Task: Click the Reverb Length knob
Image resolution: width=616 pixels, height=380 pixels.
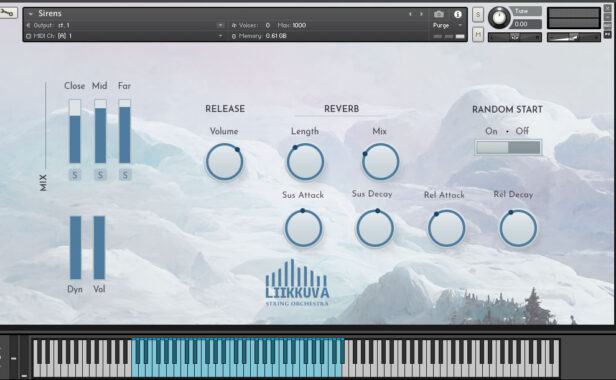Action: pyautogui.click(x=305, y=162)
